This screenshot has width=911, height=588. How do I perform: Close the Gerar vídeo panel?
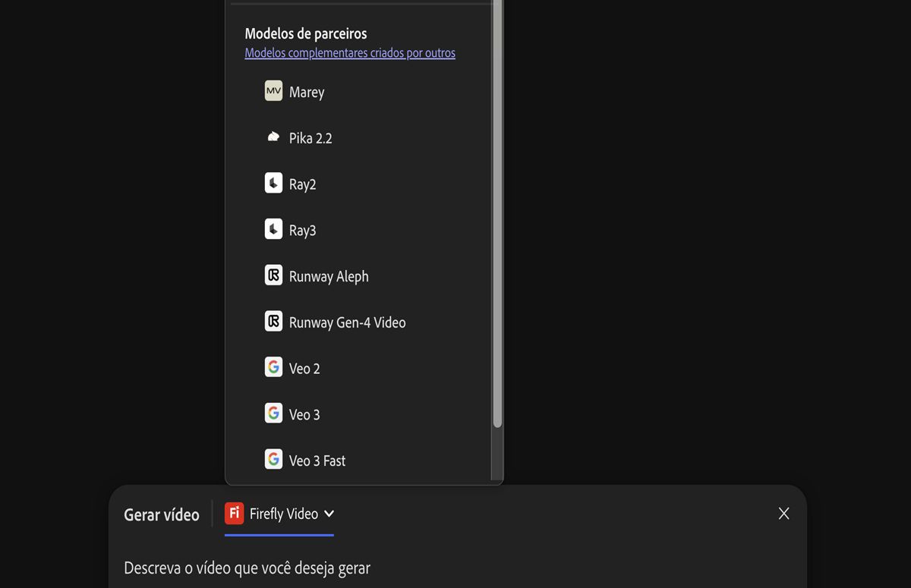coord(783,514)
